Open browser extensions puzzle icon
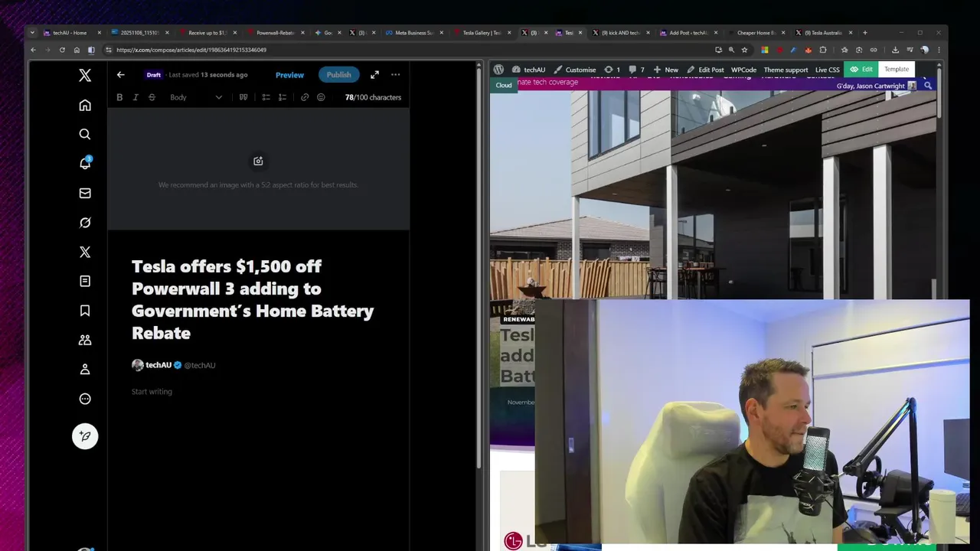The width and height of the screenshot is (980, 551). pyautogui.click(x=823, y=50)
